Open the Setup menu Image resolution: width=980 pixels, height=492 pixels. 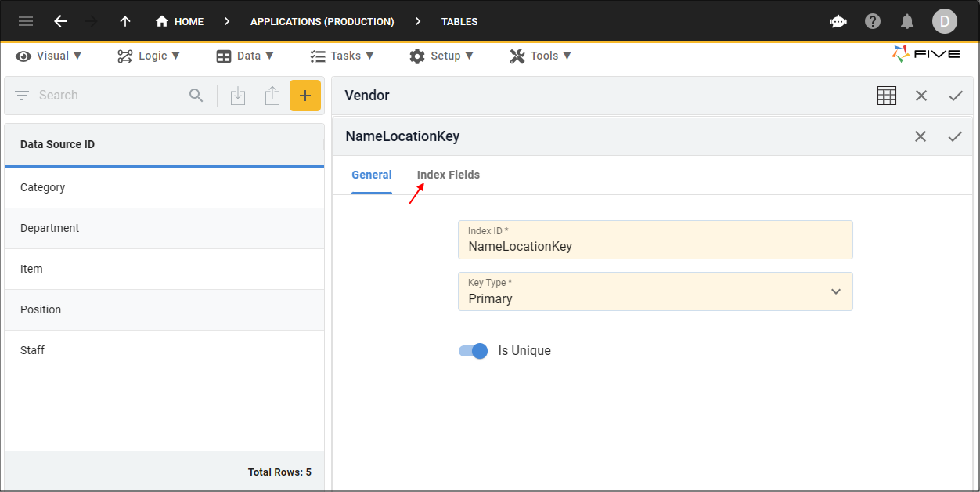441,56
